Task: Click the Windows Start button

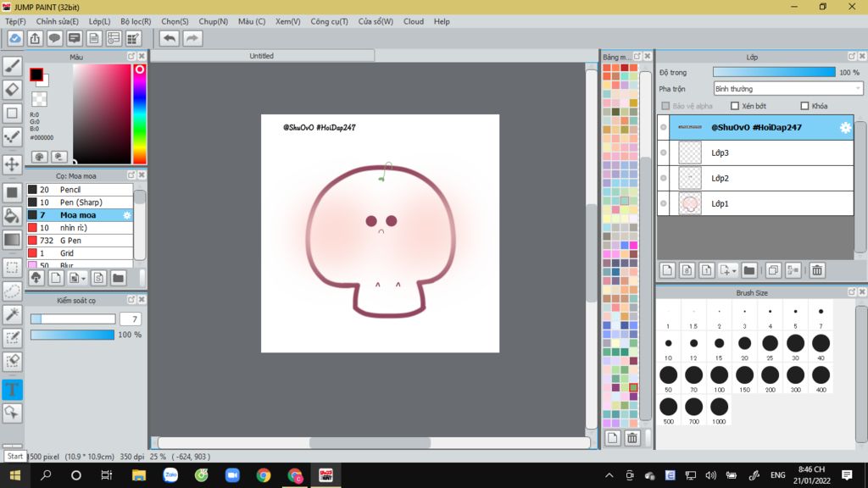Action: pos(15,475)
